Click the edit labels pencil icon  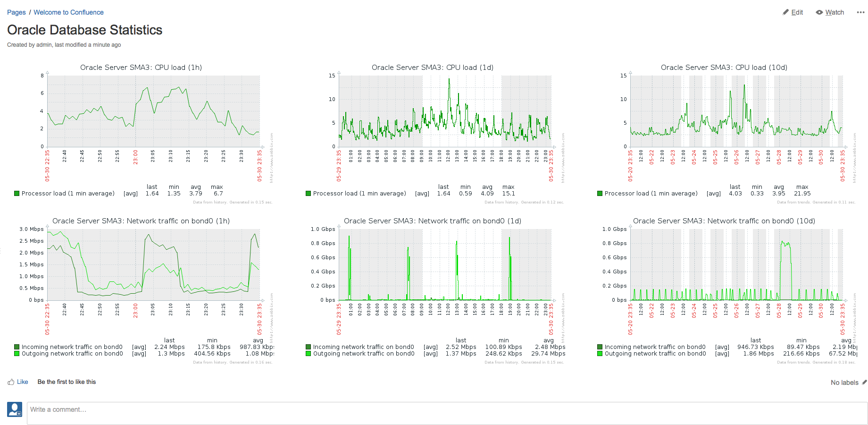[864, 382]
